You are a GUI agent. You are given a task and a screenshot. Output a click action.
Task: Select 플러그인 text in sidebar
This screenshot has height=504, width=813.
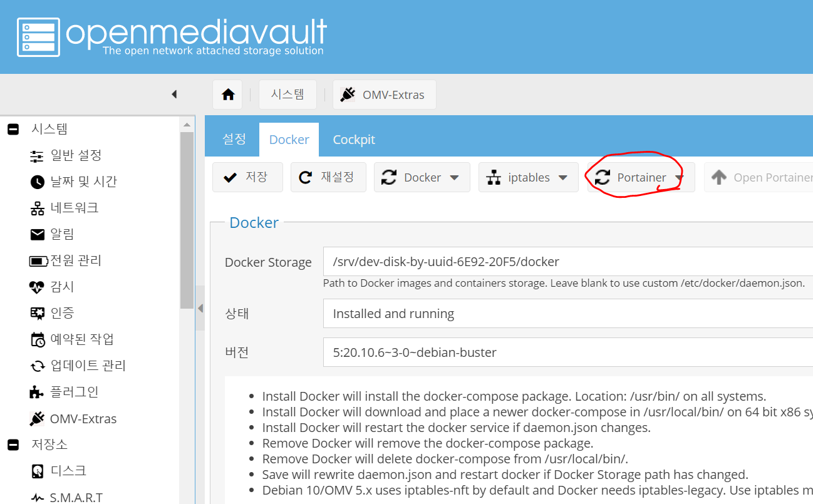(x=74, y=392)
